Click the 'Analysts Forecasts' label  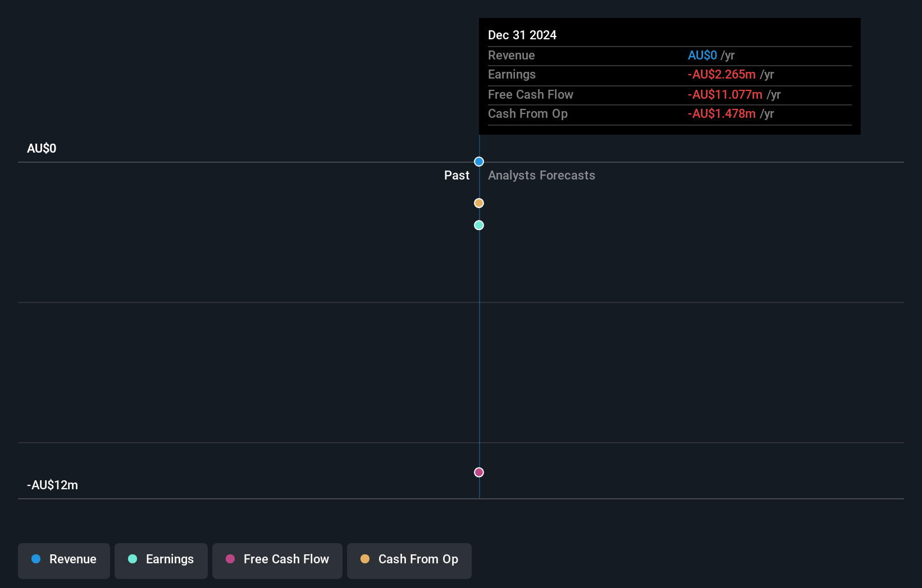click(541, 175)
